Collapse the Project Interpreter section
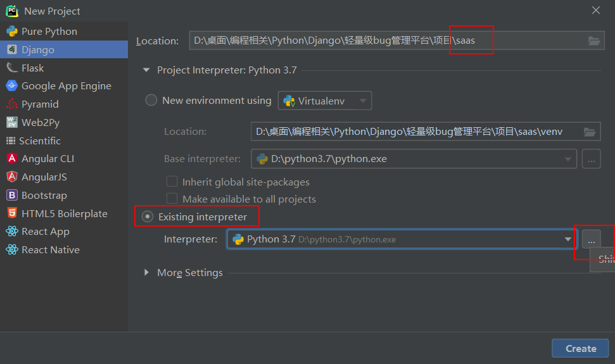 coord(146,70)
